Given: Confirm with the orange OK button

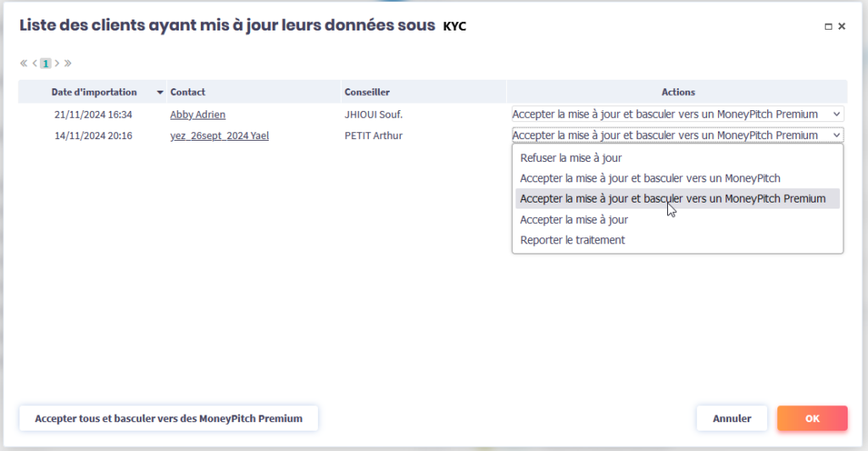Looking at the screenshot, I should click(812, 418).
